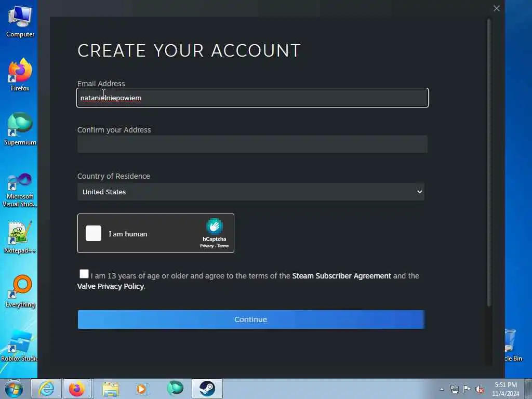Show hidden system tray icons
532x399 pixels.
coord(442,390)
